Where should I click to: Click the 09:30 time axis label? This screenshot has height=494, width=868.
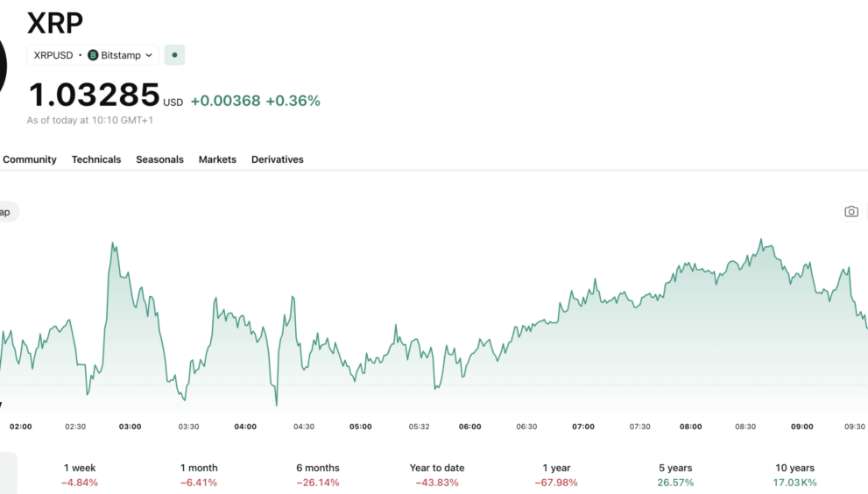[855, 427]
